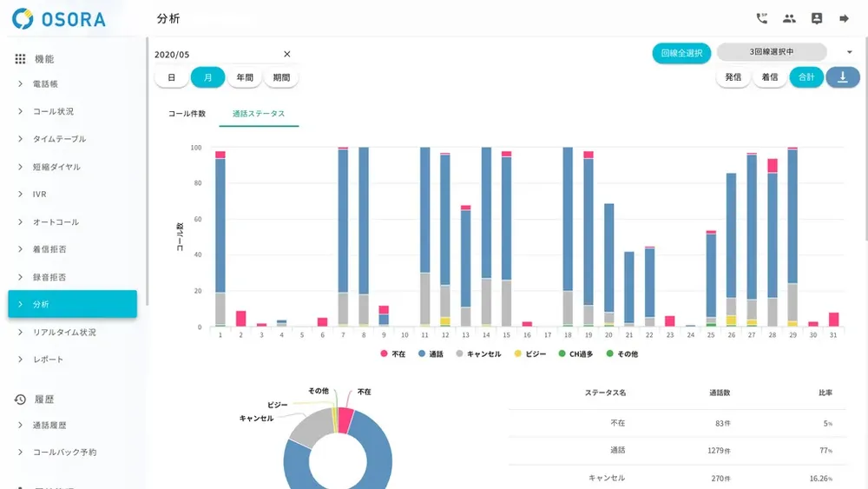Click the 履歴 history clock icon
The image size is (868, 489).
point(20,399)
